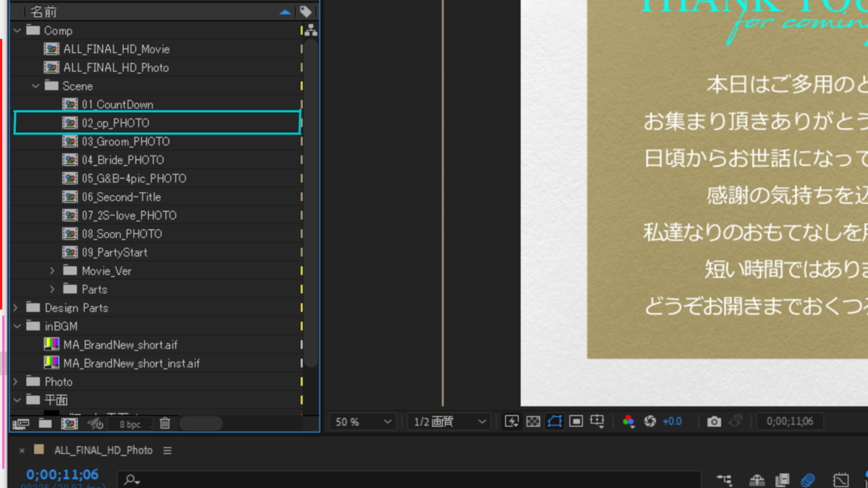Open the Fast Previews options icon
This screenshot has width=868, height=488.
512,421
